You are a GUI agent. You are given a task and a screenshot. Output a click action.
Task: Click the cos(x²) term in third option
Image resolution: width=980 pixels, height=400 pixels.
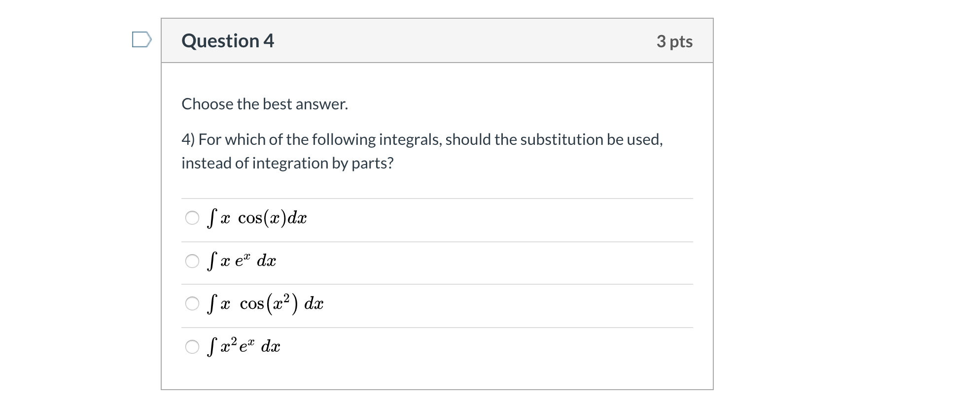click(x=269, y=303)
